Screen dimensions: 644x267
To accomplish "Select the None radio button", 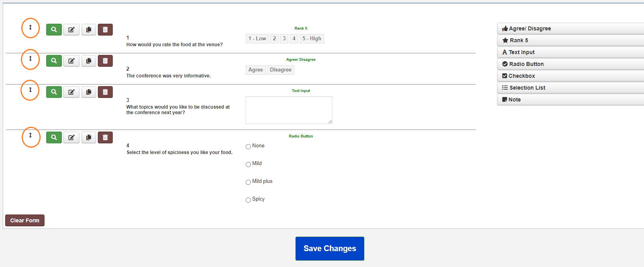I will (248, 147).
